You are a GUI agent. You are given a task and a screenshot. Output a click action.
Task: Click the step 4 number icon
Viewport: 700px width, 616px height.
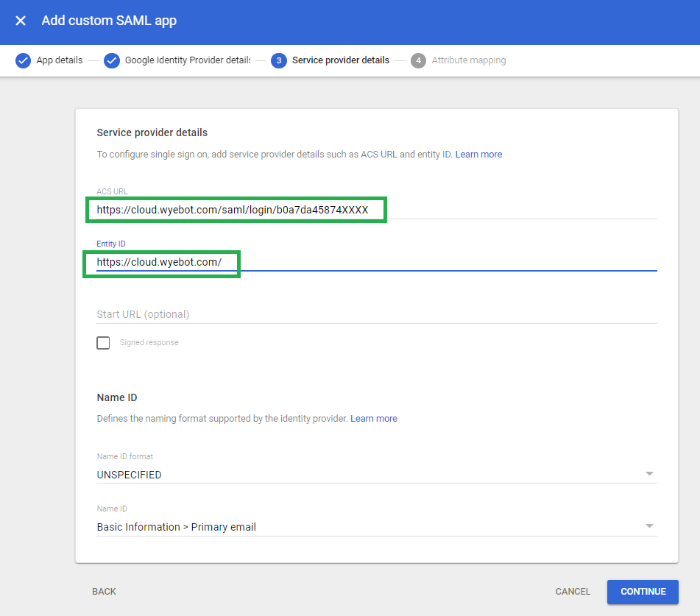tap(418, 60)
